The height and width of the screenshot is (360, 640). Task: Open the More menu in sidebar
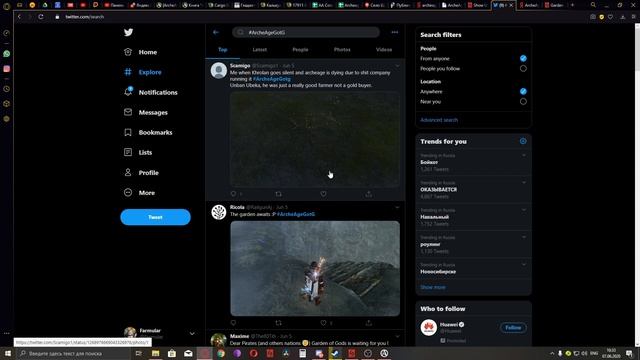pos(139,193)
